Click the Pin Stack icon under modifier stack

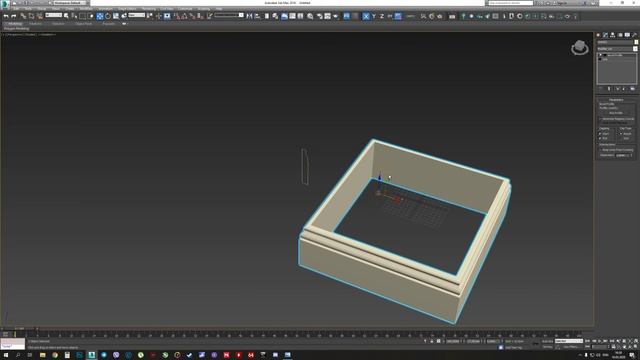pos(600,89)
